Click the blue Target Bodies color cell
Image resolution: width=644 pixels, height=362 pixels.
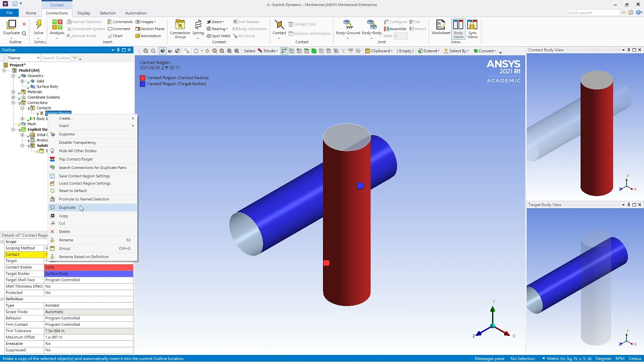tap(89, 274)
